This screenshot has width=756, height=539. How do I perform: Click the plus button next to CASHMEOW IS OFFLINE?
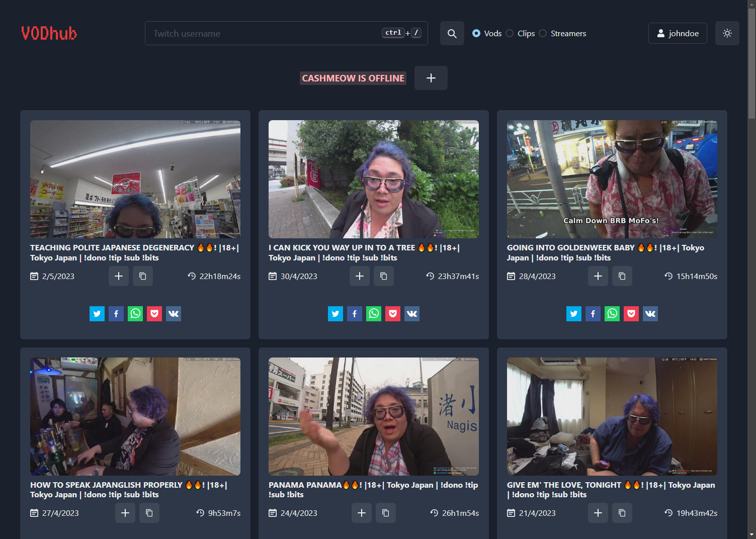point(431,78)
